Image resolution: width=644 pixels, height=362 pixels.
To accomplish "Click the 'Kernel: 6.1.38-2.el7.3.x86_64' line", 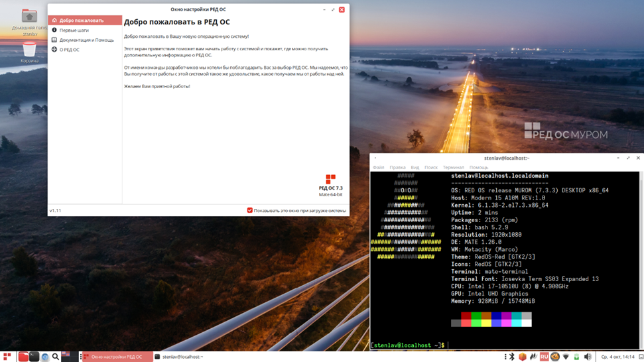I will [499, 206].
